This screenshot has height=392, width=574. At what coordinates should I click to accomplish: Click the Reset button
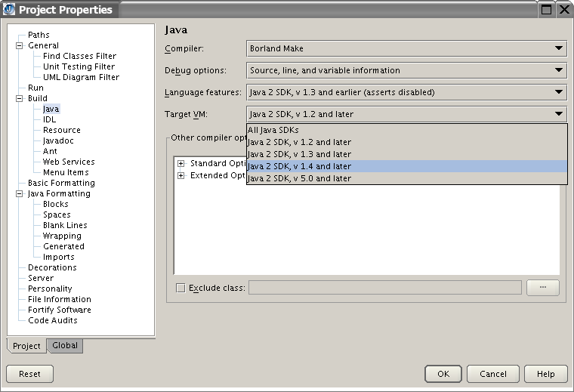point(29,374)
